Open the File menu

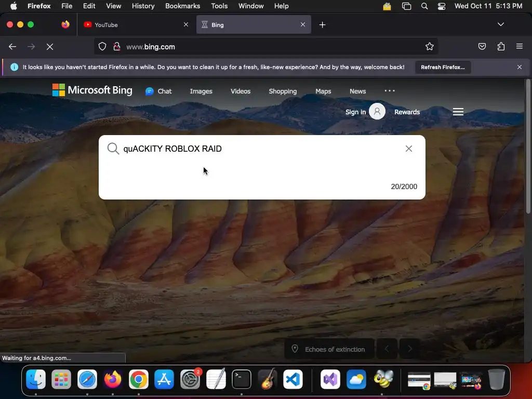[x=67, y=6]
